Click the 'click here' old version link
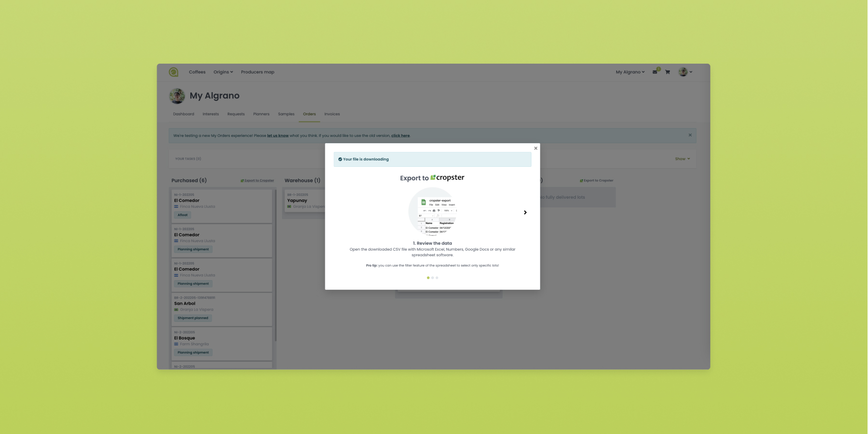Image resolution: width=868 pixels, height=434 pixels. (x=401, y=136)
